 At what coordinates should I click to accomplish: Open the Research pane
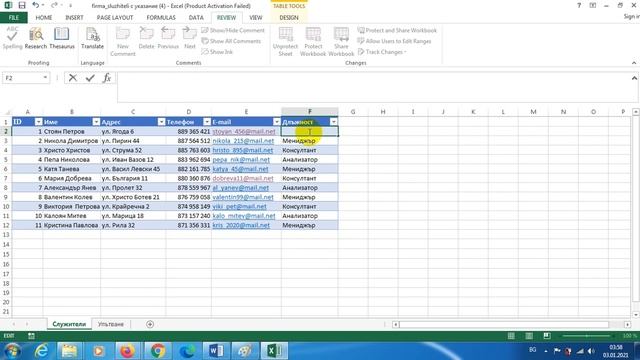(x=36, y=38)
